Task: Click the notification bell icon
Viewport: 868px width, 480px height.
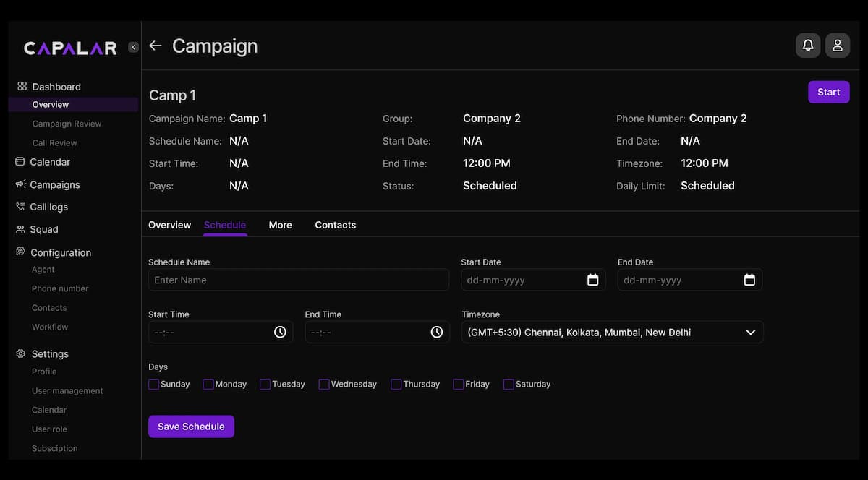Action: point(808,46)
